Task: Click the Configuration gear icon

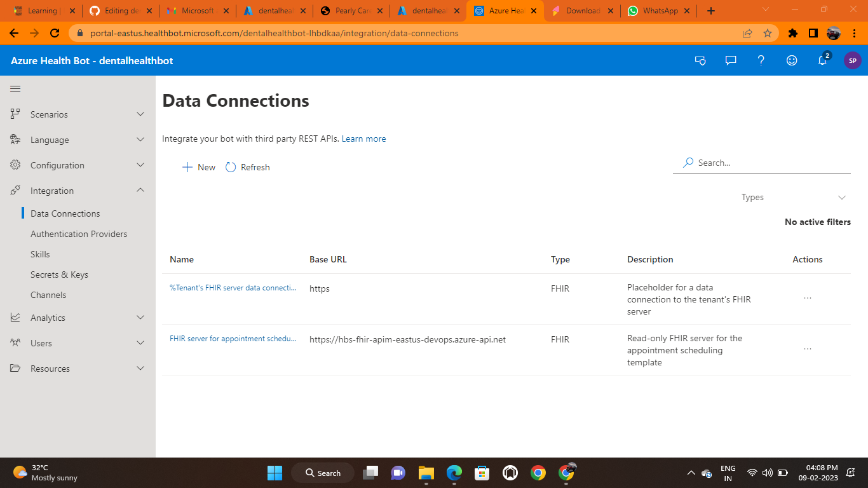Action: point(15,165)
